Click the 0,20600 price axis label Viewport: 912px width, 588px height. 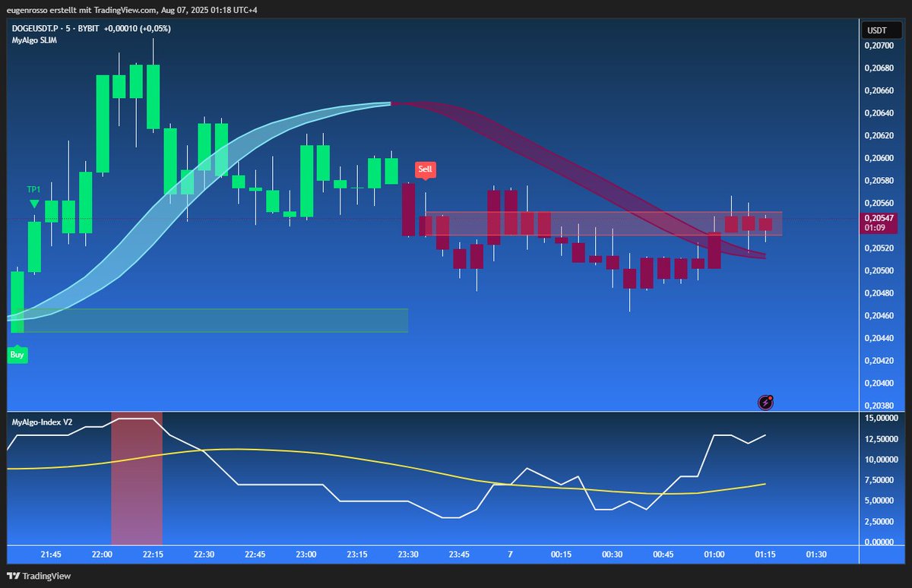click(x=878, y=158)
